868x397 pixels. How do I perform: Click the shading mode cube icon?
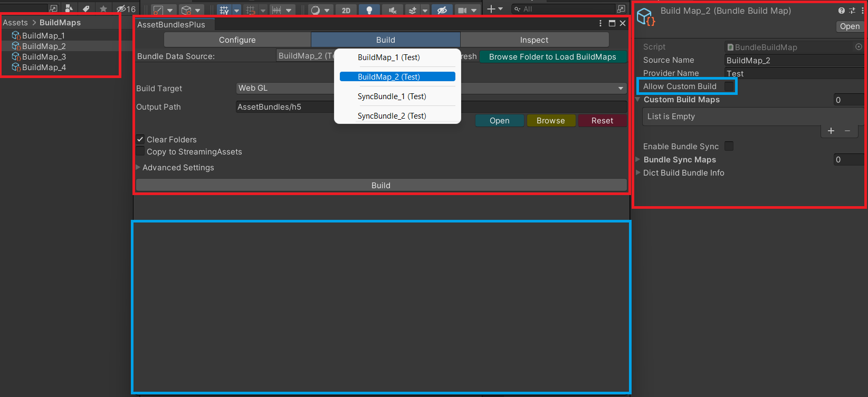[x=186, y=10]
